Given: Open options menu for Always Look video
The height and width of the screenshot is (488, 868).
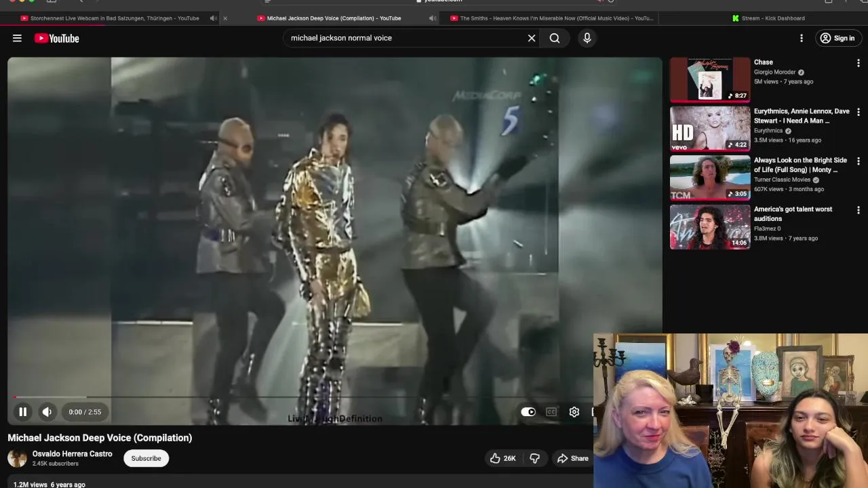Looking at the screenshot, I should (859, 161).
